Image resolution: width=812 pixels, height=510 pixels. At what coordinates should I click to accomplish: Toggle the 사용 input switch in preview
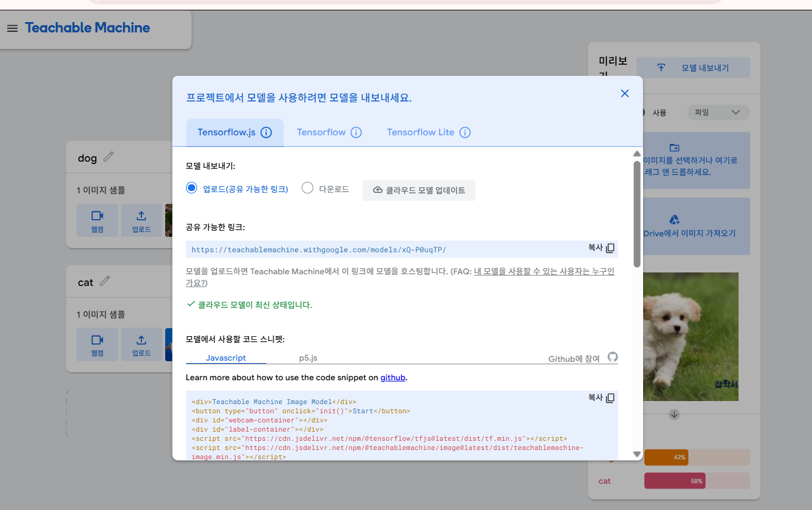pyautogui.click(x=643, y=113)
